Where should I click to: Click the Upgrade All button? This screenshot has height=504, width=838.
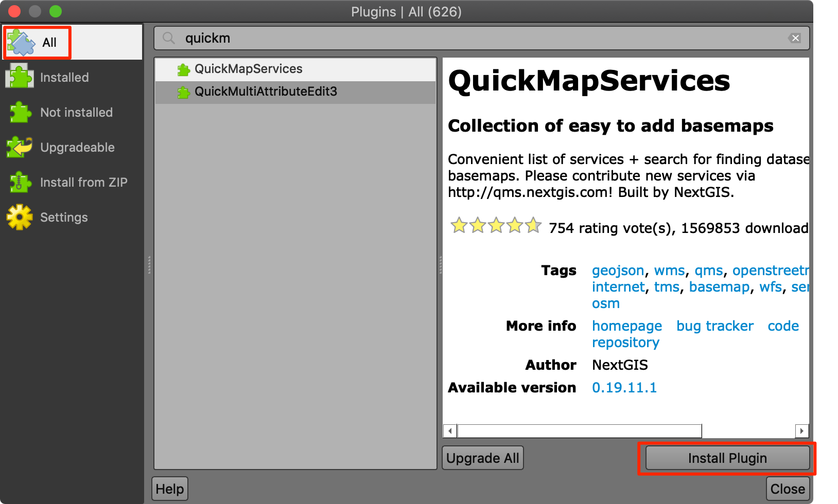(x=483, y=458)
